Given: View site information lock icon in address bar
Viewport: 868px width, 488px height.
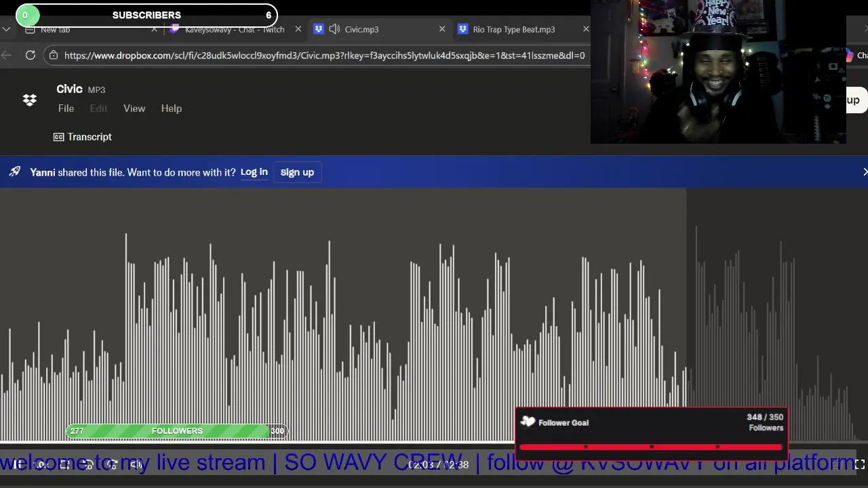Looking at the screenshot, I should (x=54, y=56).
